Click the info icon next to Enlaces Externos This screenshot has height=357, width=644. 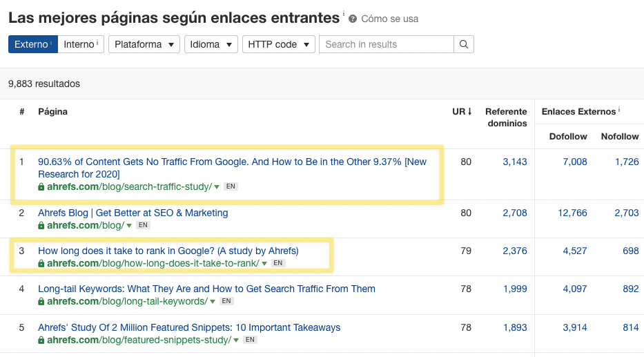(619, 110)
